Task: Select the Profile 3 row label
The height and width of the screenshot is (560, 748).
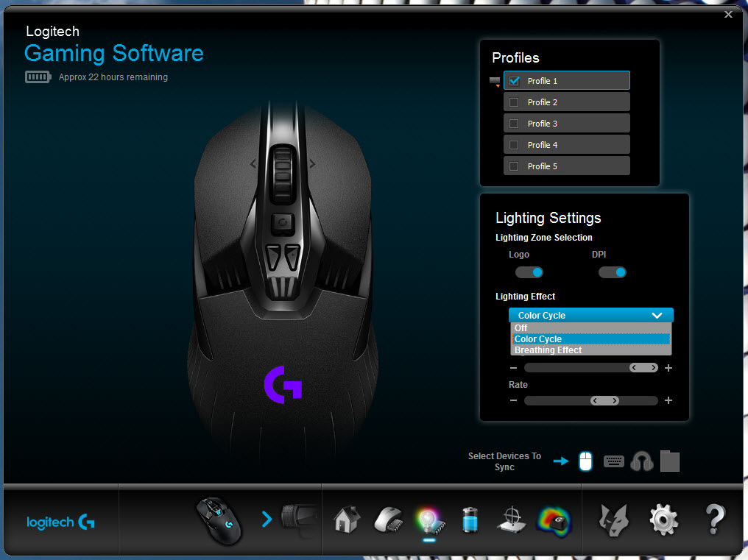Action: 543,124
